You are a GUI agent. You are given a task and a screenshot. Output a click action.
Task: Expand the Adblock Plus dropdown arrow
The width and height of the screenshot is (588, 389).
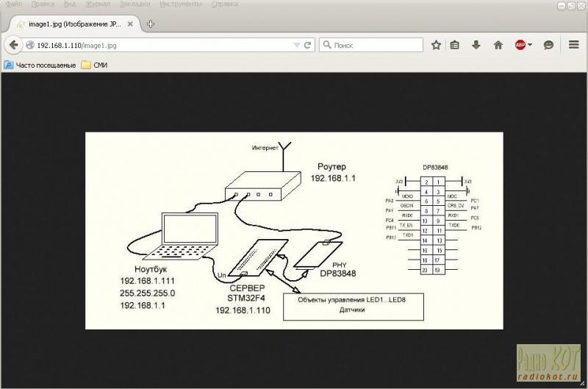pyautogui.click(x=530, y=45)
